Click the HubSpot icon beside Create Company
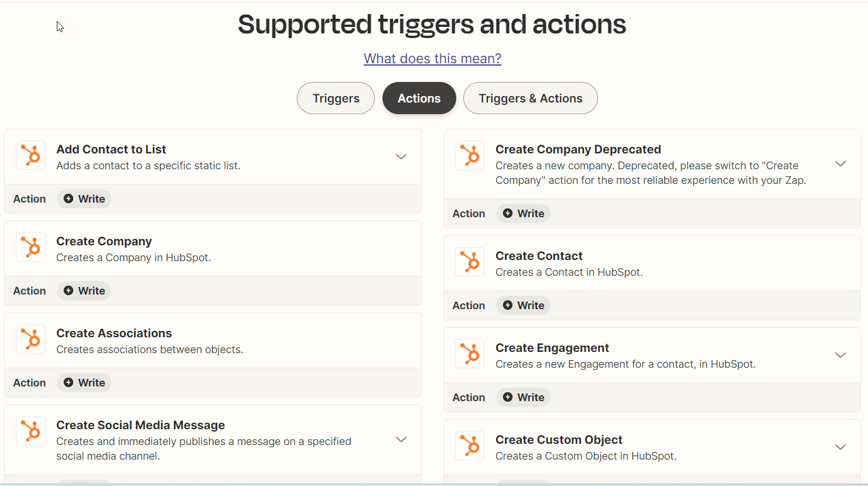This screenshot has width=868, height=486. [30, 247]
